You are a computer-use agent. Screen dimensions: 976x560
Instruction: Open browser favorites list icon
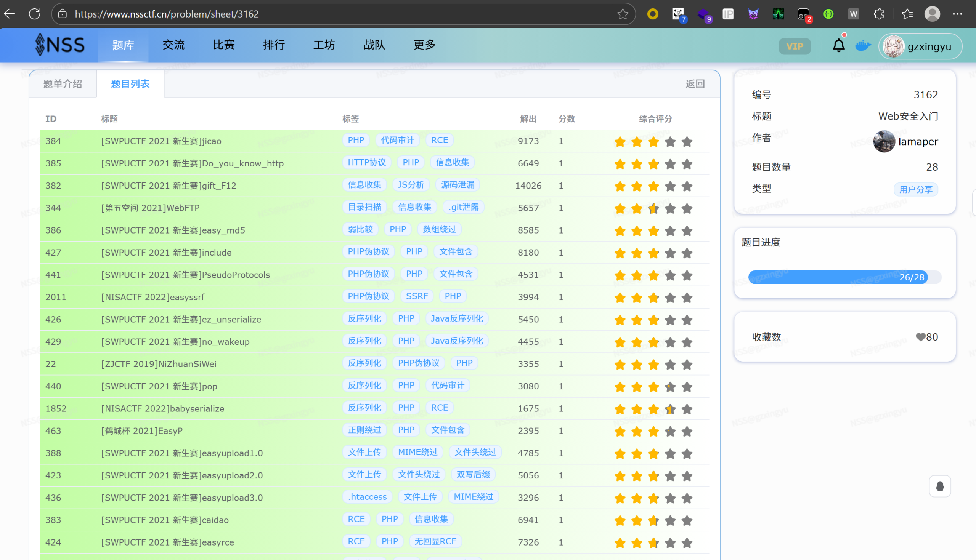click(x=907, y=14)
